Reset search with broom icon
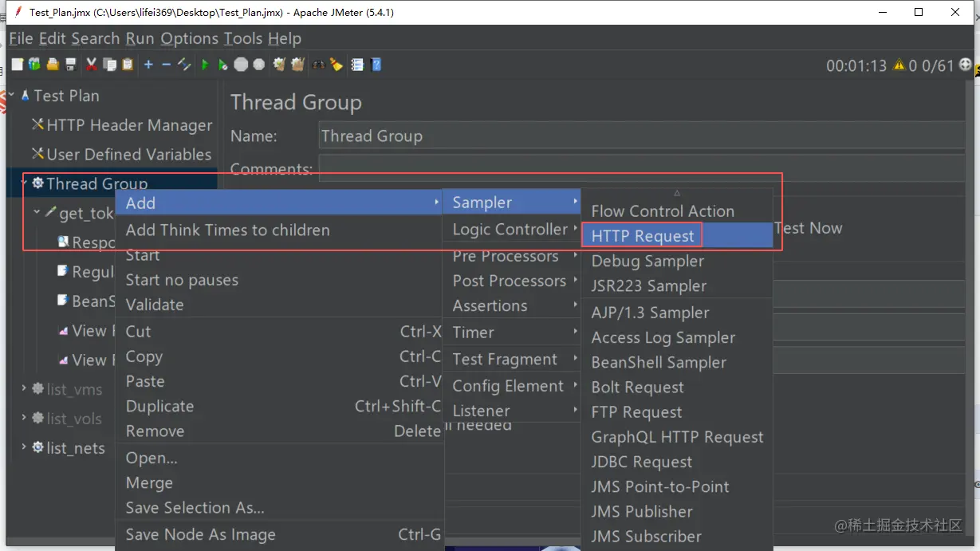The width and height of the screenshot is (980, 551). tap(337, 65)
